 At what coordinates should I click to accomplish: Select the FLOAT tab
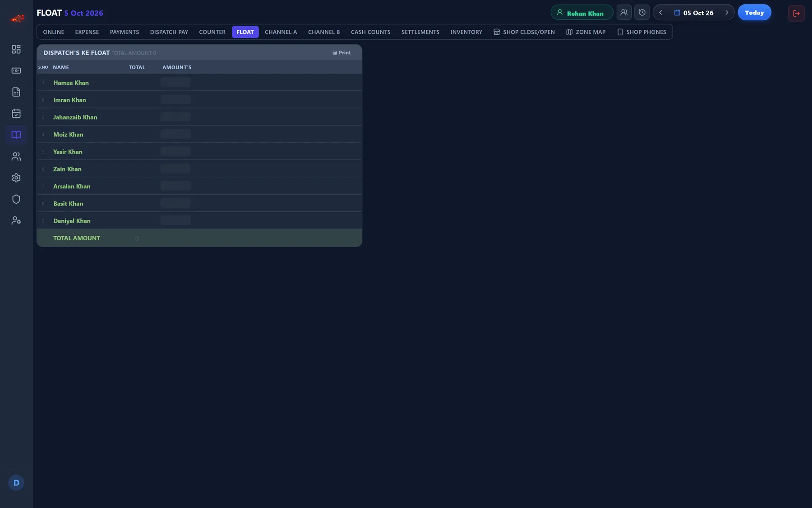245,32
